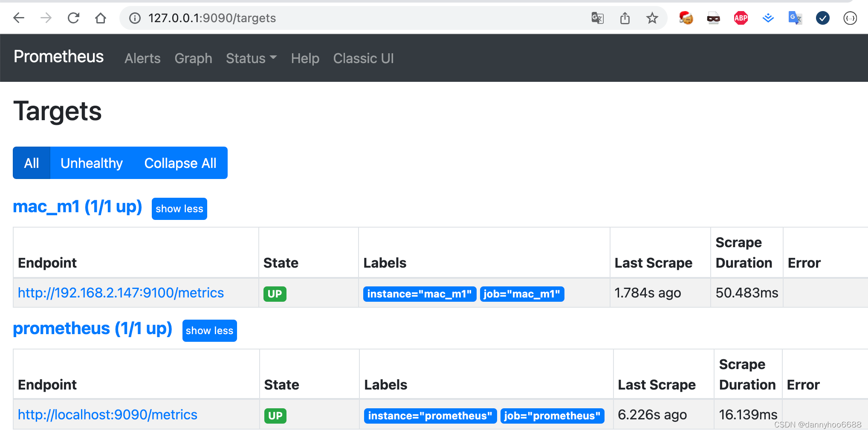Click the job="mac_m1" label badge
This screenshot has height=433, width=868.
click(x=522, y=294)
